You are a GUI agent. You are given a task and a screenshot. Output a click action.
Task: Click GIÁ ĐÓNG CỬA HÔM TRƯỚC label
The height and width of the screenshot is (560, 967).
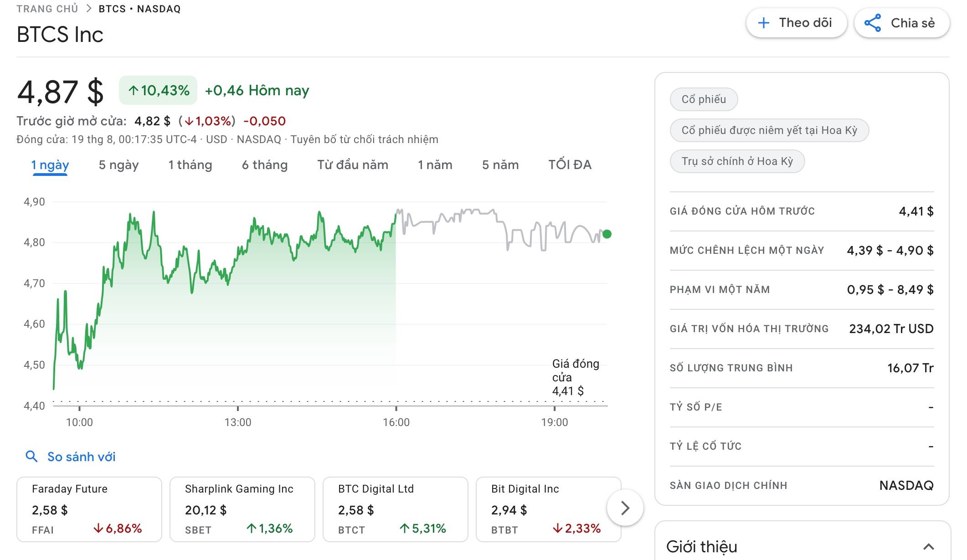coord(742,211)
